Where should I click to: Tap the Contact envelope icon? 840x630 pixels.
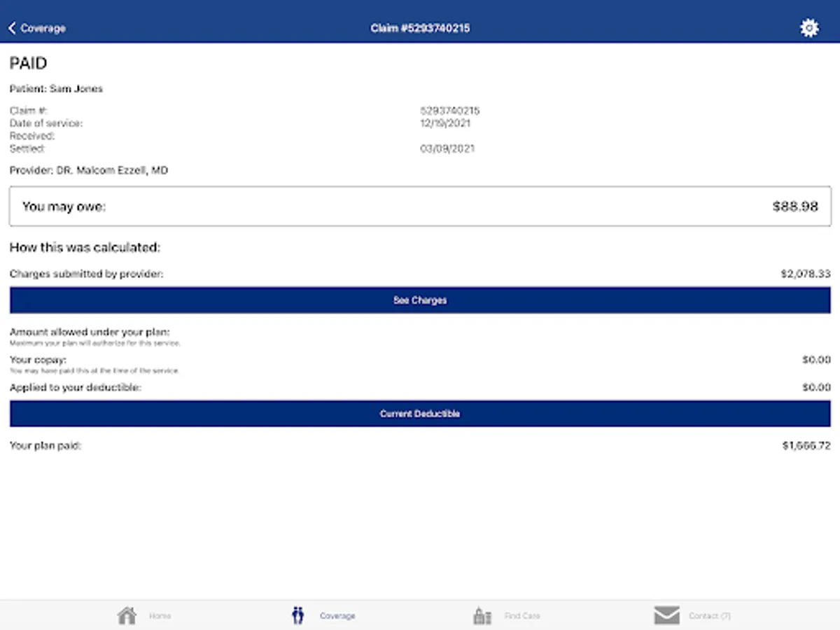[x=666, y=616]
